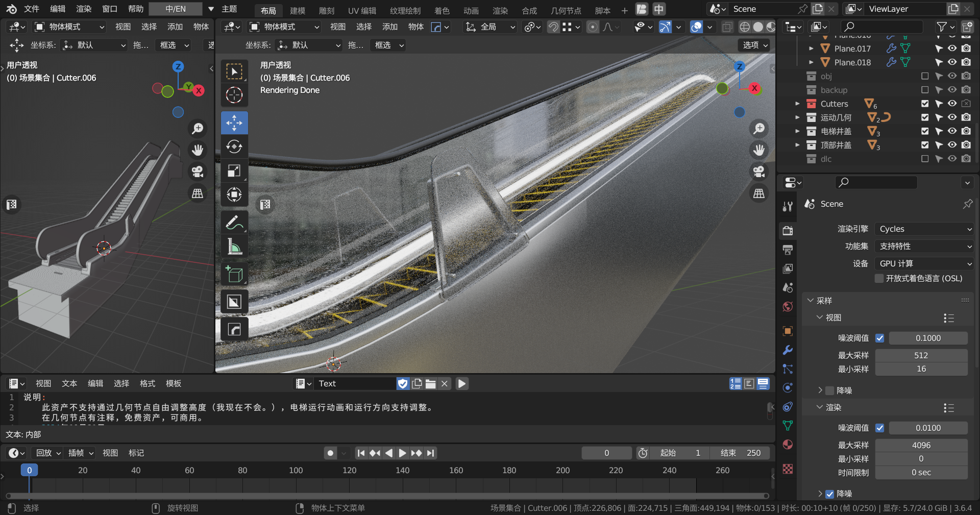Click render noise threshold 0.0100 field

928,428
